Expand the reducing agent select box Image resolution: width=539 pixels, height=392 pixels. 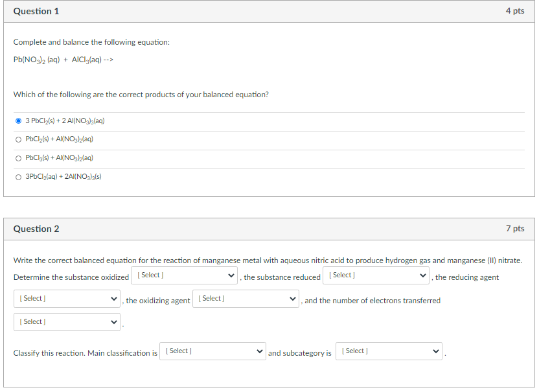[x=67, y=299]
